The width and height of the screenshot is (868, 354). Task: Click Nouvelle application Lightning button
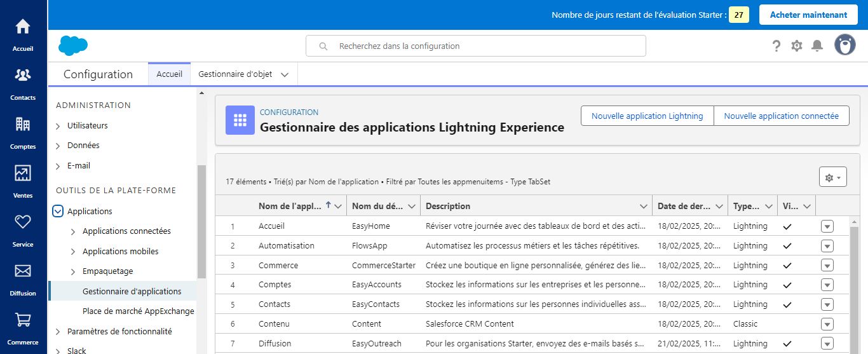(x=648, y=116)
